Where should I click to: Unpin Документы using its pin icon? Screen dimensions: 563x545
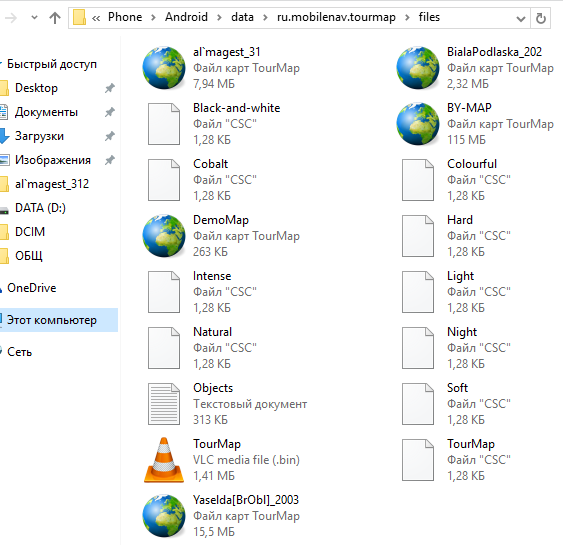110,112
